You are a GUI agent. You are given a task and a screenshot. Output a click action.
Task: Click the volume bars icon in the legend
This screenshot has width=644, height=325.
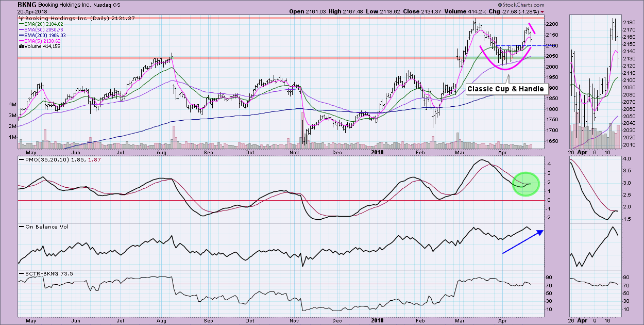tap(20, 46)
